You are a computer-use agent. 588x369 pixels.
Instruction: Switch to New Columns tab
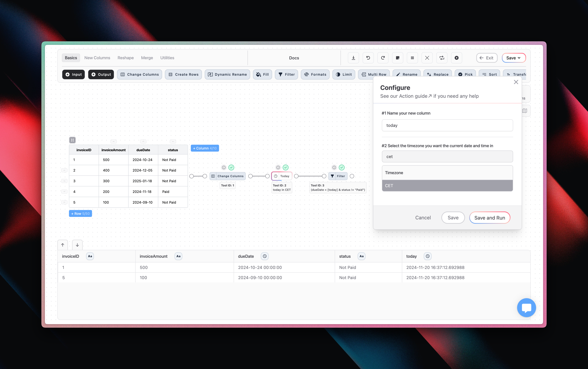(97, 58)
